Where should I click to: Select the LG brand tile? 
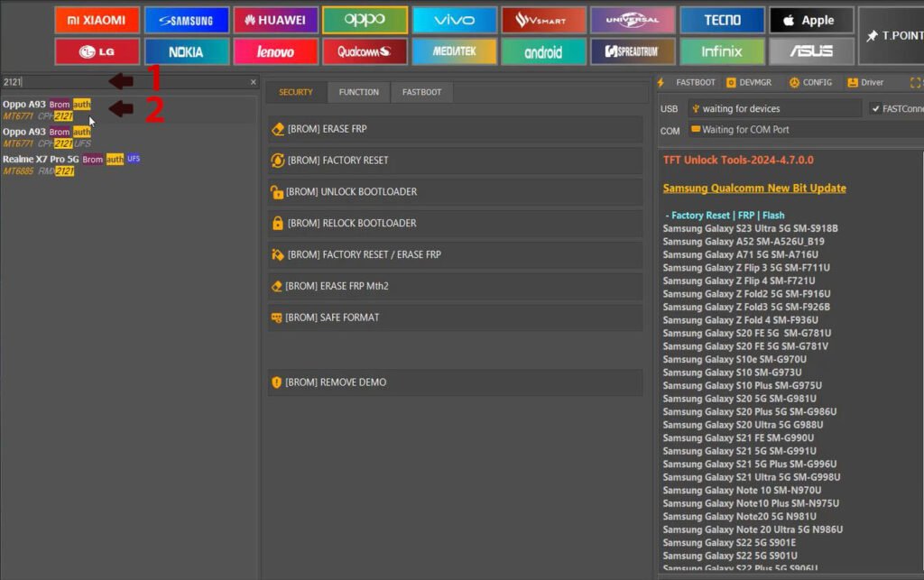97,51
